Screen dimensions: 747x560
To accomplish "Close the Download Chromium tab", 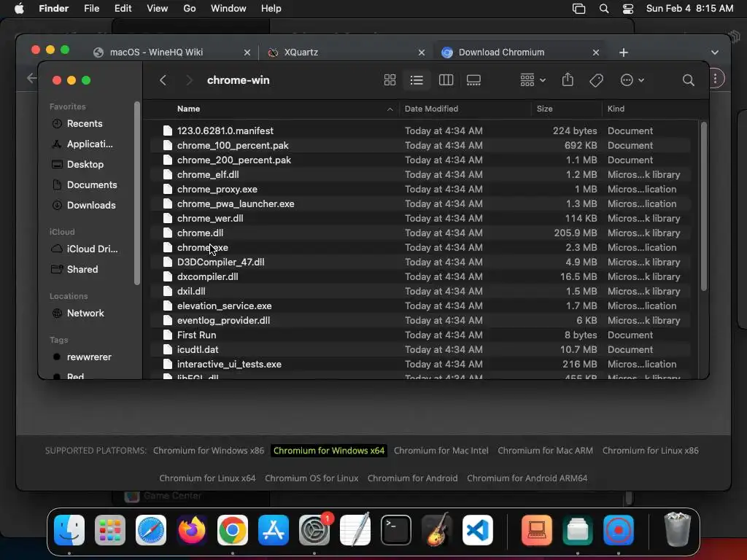I will tap(595, 52).
